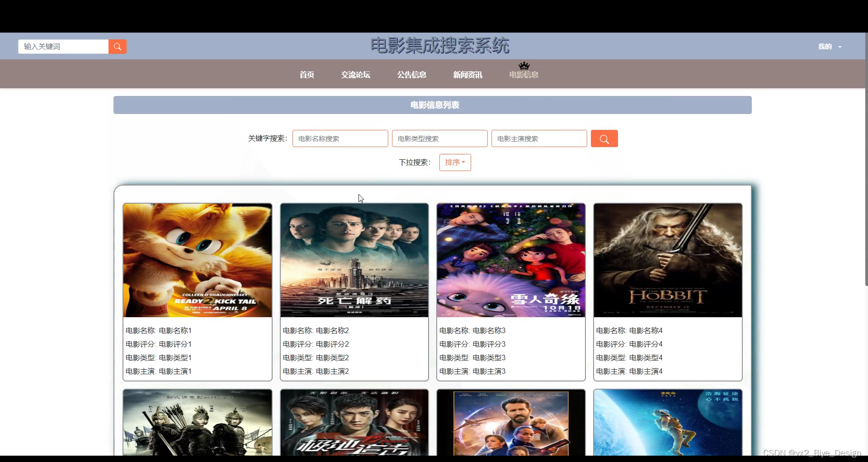Click the crown icon above 电影信息
This screenshot has width=868, height=462.
tap(524, 66)
